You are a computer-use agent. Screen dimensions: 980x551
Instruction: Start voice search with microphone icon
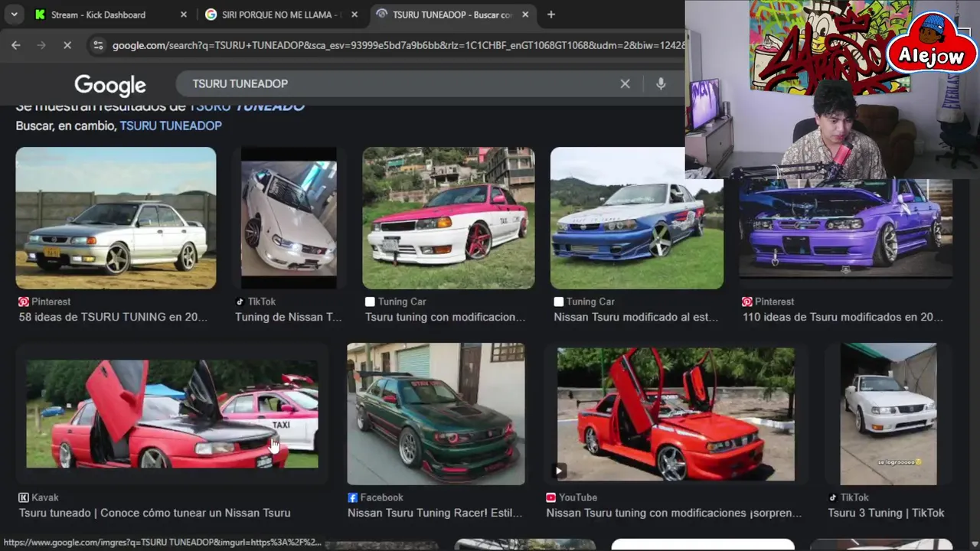click(661, 84)
